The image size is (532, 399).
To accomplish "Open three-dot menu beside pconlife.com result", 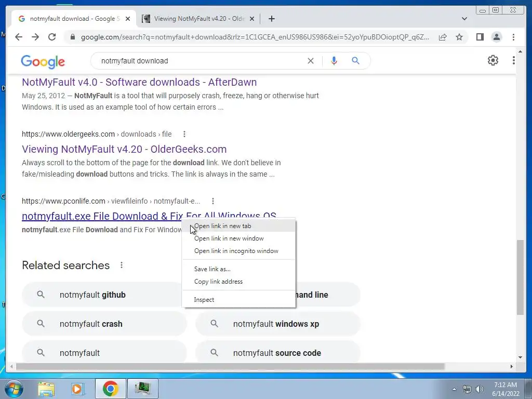I will pyautogui.click(x=212, y=201).
